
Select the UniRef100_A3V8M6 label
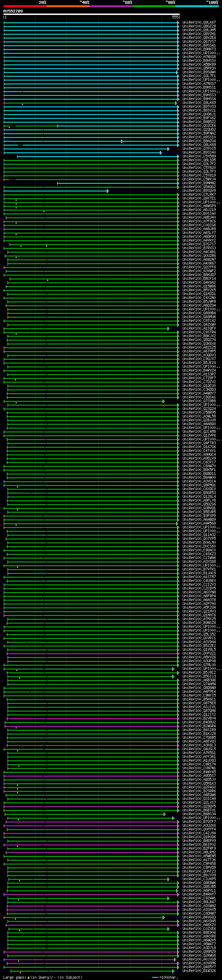(x=199, y=963)
